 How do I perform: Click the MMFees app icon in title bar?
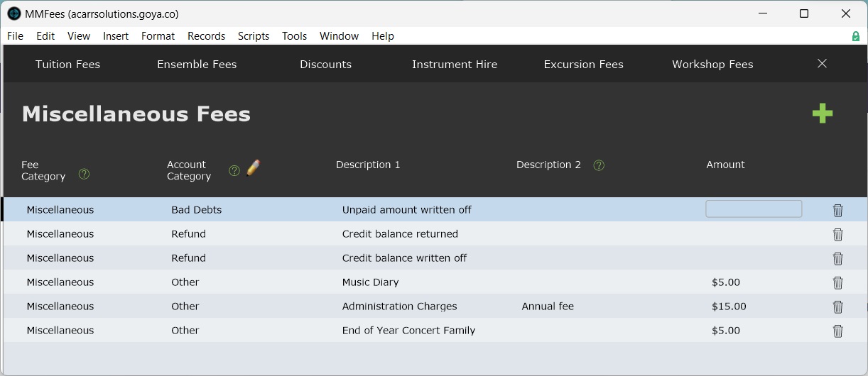pos(14,13)
